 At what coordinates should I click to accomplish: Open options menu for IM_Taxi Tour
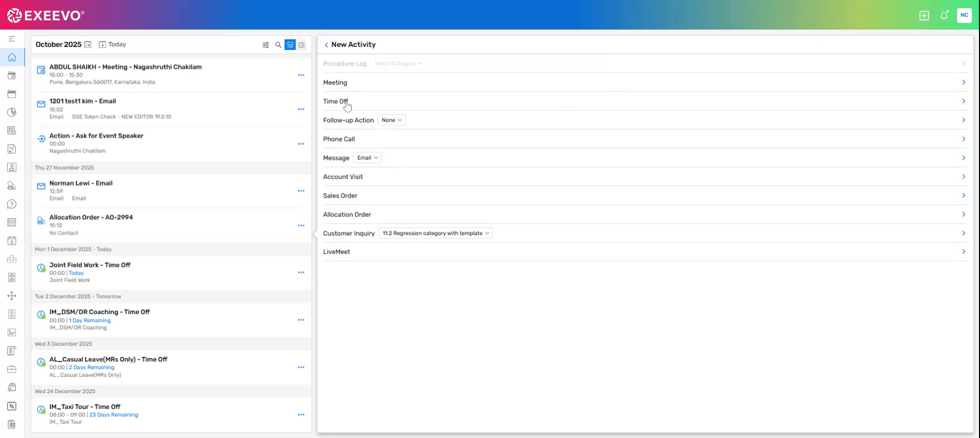(301, 415)
